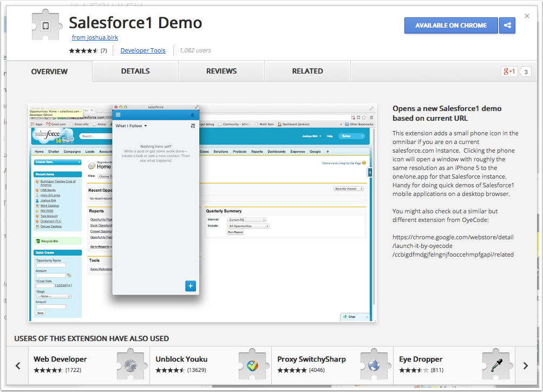Click the hamburger menu in the salesforce phone window

pyautogui.click(x=118, y=115)
